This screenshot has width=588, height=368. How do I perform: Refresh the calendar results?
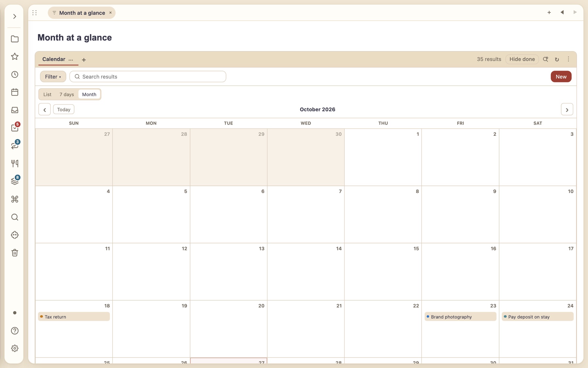tap(557, 59)
